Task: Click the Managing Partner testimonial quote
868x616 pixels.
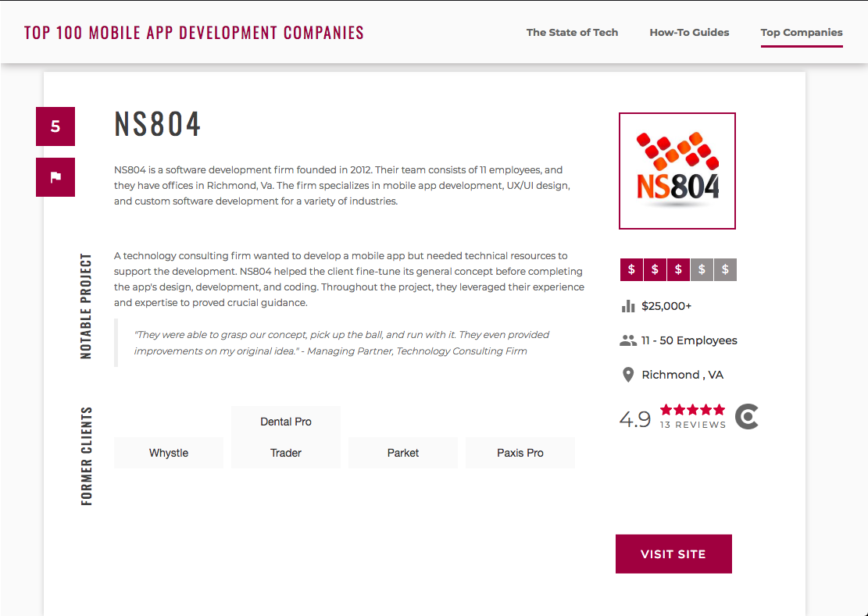Action: pyautogui.click(x=341, y=343)
